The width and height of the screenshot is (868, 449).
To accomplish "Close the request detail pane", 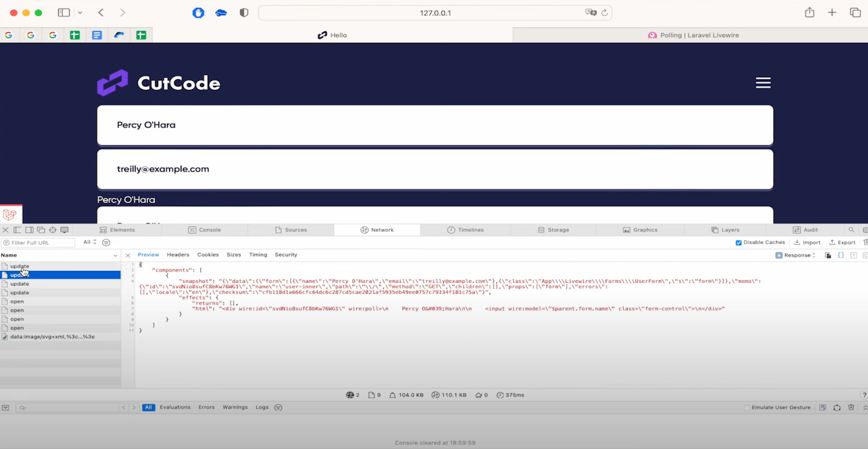I will coord(128,255).
